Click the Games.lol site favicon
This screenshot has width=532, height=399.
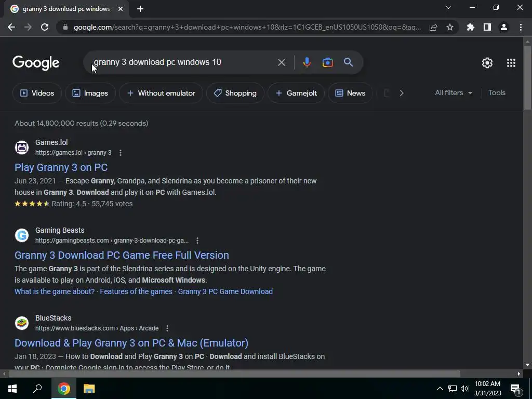[x=22, y=148]
